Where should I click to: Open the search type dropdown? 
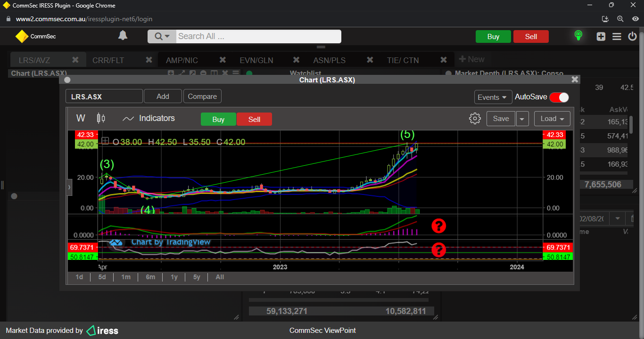pyautogui.click(x=162, y=36)
